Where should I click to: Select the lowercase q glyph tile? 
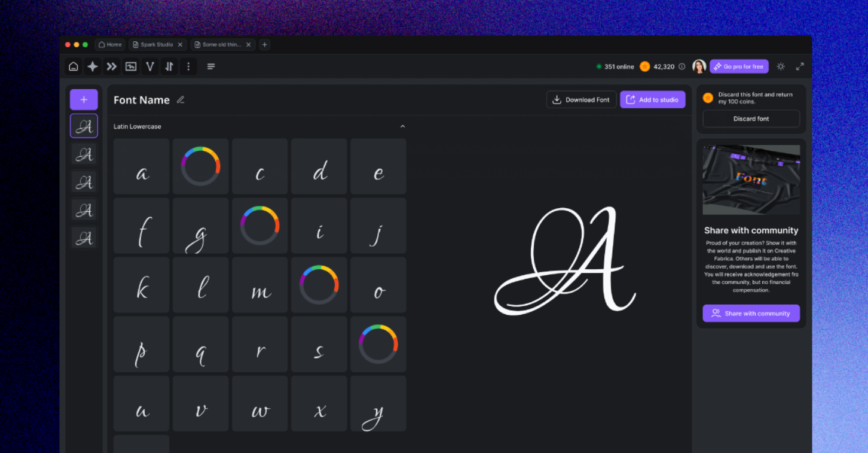pyautogui.click(x=201, y=344)
